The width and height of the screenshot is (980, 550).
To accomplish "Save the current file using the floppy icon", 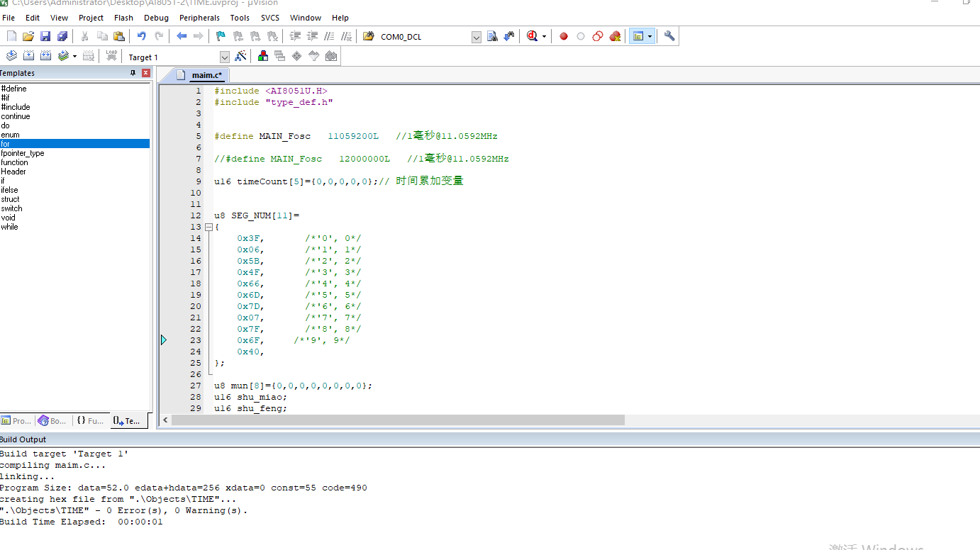I will pos(45,36).
